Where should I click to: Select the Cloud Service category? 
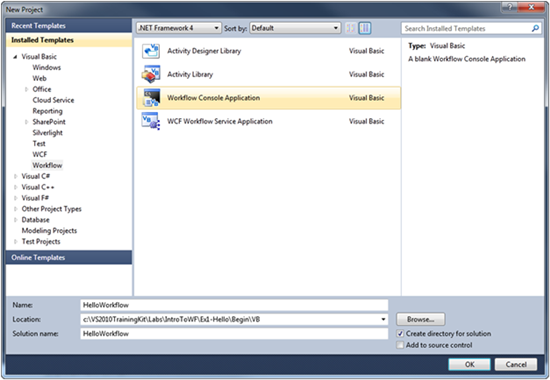coord(53,100)
